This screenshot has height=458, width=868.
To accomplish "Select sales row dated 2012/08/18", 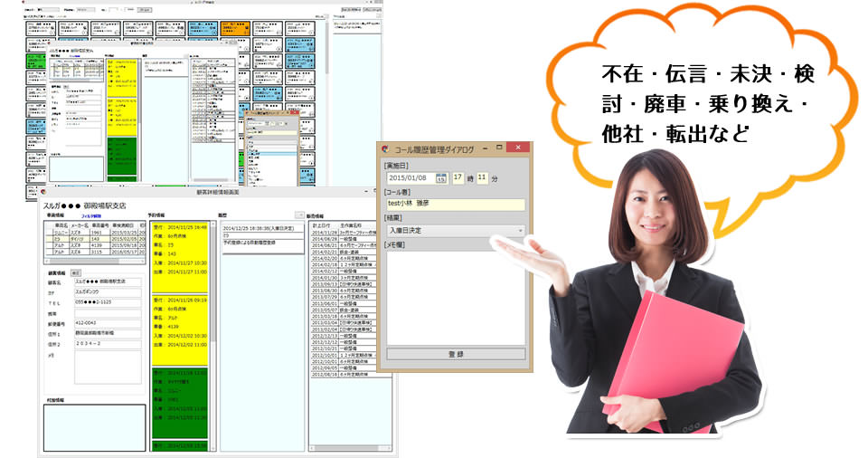I will (x=351, y=374).
